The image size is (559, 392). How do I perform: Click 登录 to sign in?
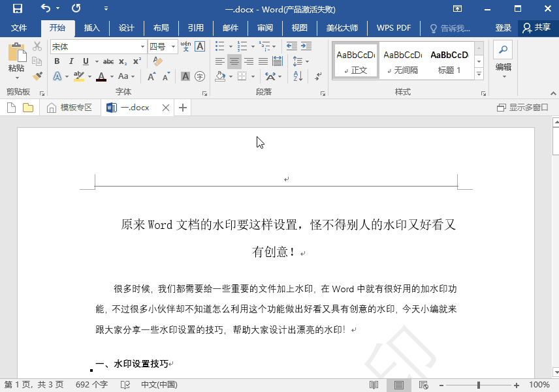point(503,28)
